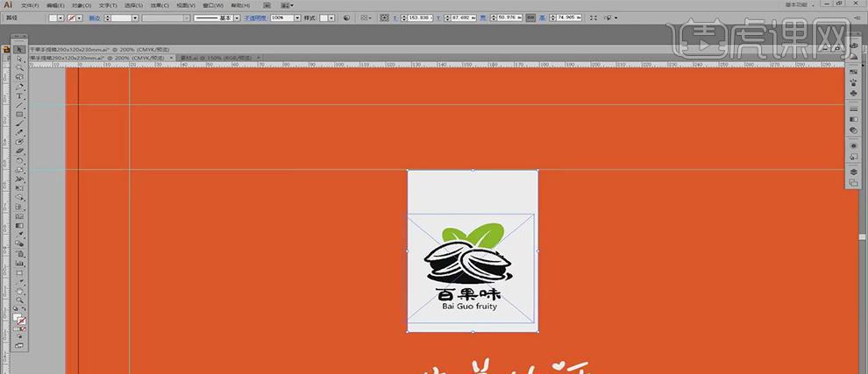Open the Symbols panel (club icon) in dock

[854, 93]
